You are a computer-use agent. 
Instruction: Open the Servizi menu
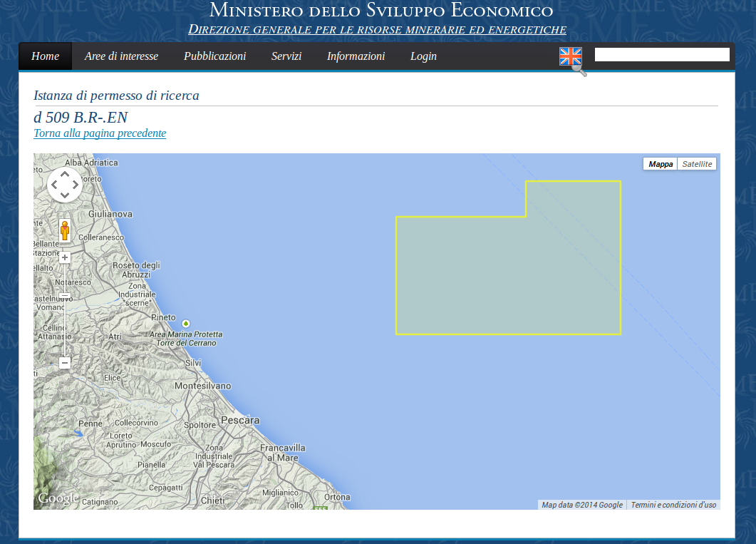(286, 56)
